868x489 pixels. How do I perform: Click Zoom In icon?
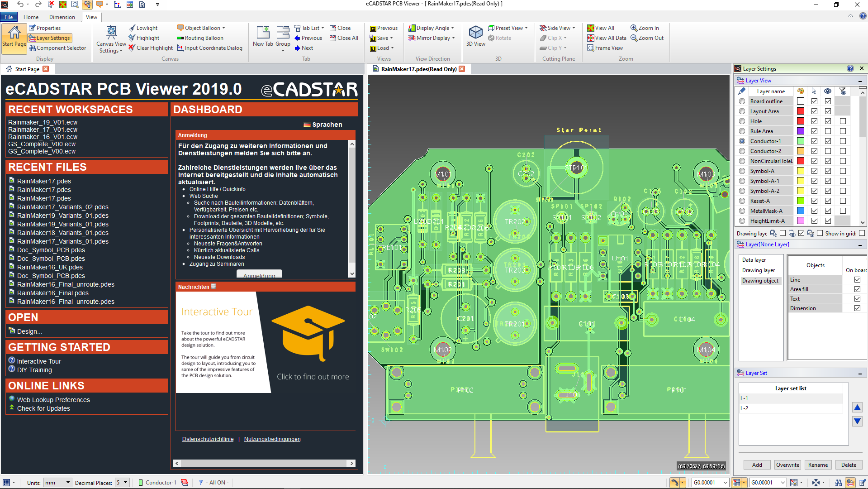coord(645,28)
